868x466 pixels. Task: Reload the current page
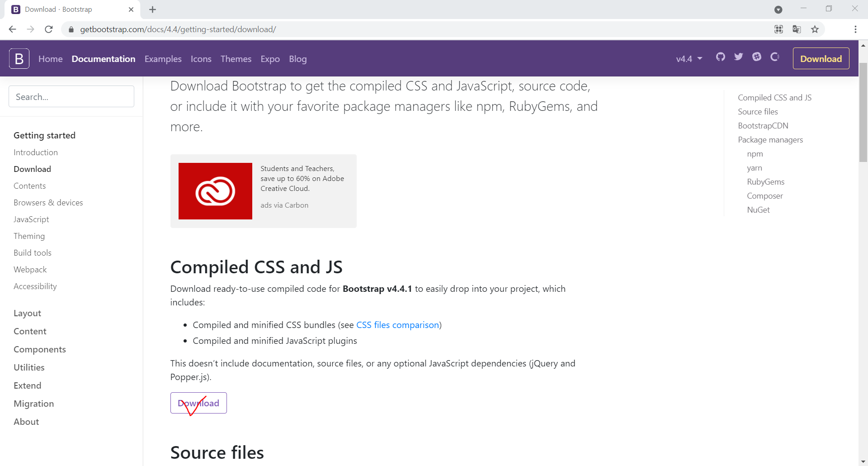click(49, 29)
